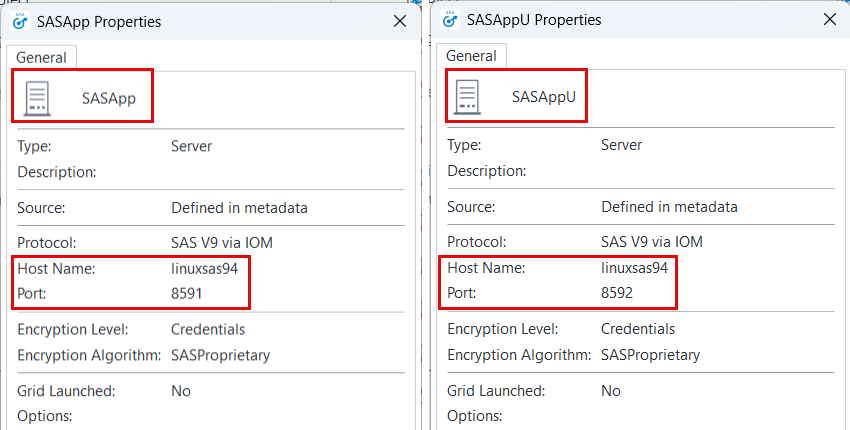Click the server icon beside SASAppU name

467,97
